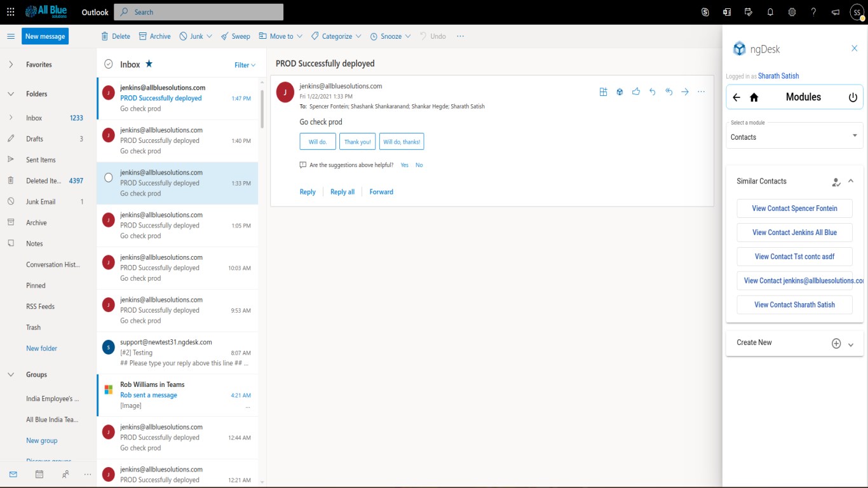Click the 'Will do.' suggested reply
The image size is (868, 488).
[x=318, y=142]
